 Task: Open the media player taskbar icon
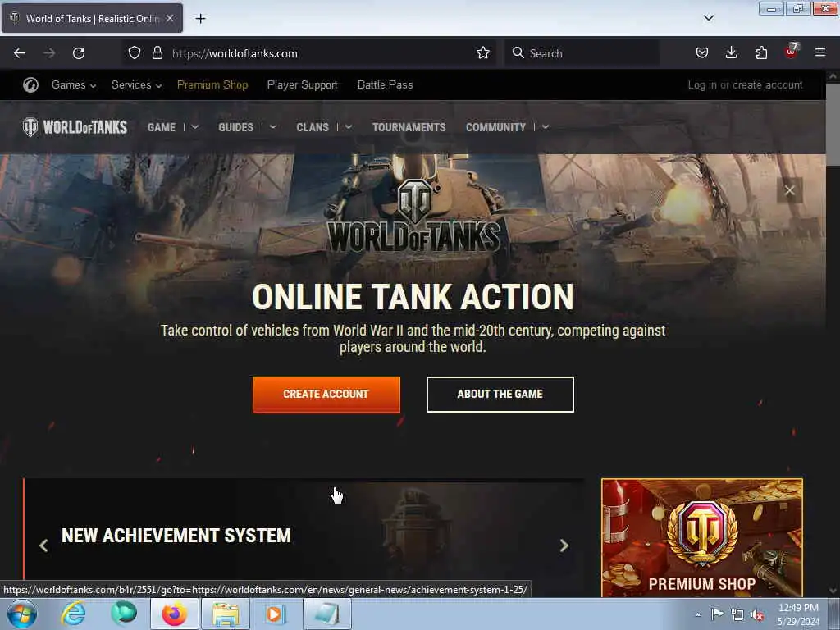pyautogui.click(x=274, y=614)
